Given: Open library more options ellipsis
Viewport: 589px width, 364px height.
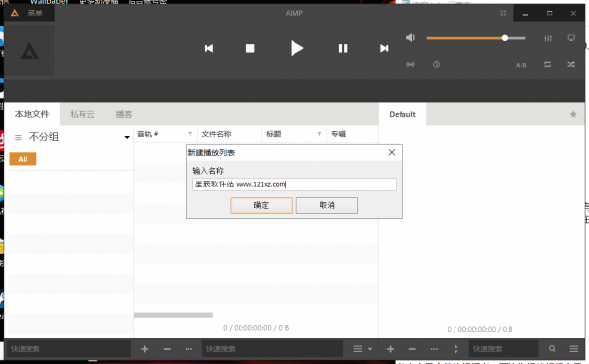Looking at the screenshot, I should 188,349.
